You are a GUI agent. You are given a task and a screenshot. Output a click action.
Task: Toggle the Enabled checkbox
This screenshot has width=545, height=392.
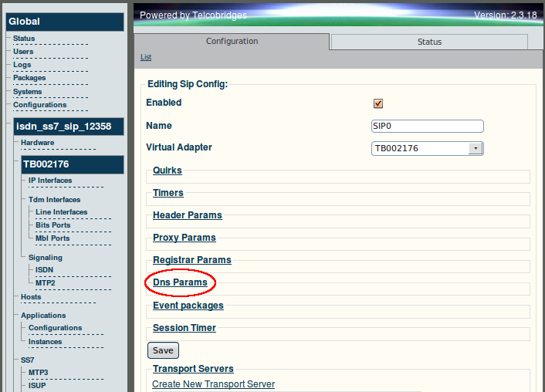378,103
